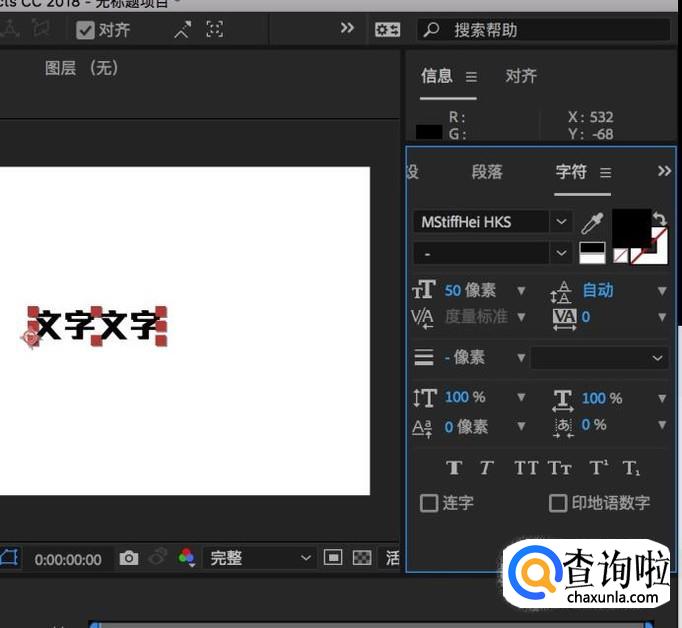682x628 pixels.
Task: Swap fill and stroke colors arrow
Action: (x=658, y=218)
